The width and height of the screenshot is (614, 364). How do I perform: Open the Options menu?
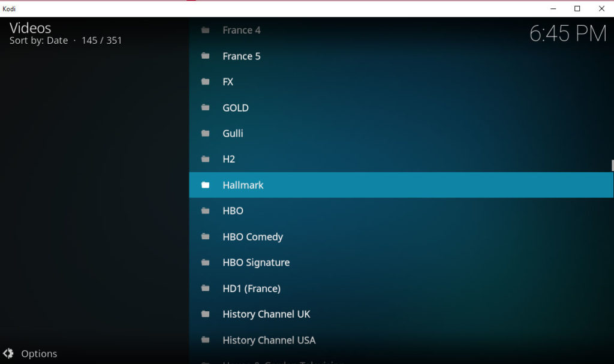tap(38, 353)
